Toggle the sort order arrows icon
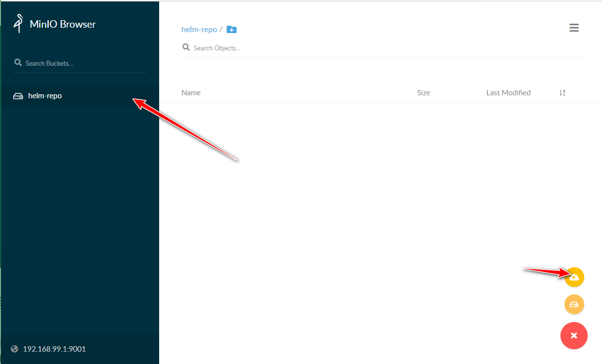Image resolution: width=602 pixels, height=364 pixels. tap(562, 93)
